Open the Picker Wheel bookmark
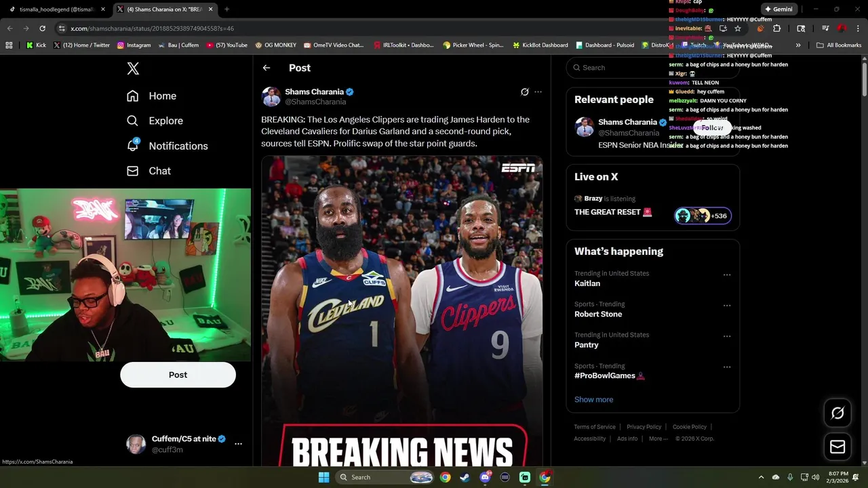The image size is (868, 488). 473,45
